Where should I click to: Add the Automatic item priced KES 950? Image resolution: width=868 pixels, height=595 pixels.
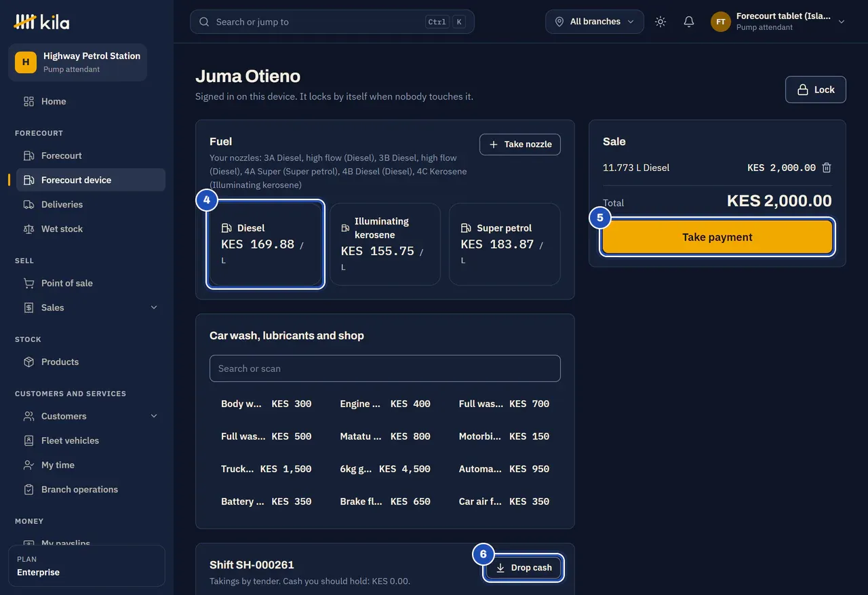pos(504,469)
